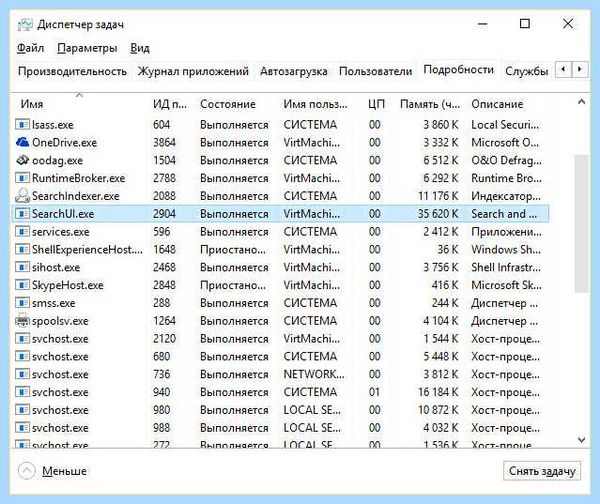
Task: Click the SearchIndexer.exe magnifier icon
Action: [22, 196]
